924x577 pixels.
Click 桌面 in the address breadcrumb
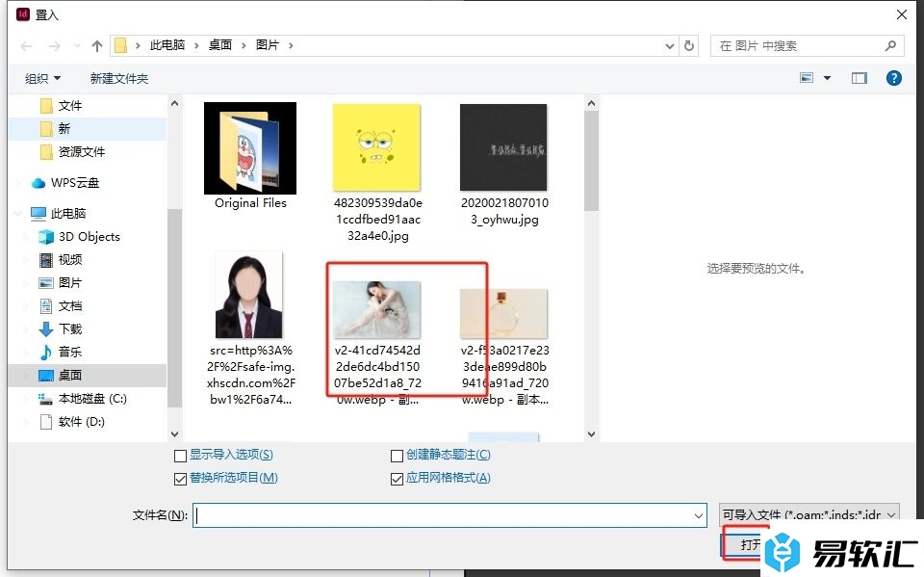click(220, 45)
